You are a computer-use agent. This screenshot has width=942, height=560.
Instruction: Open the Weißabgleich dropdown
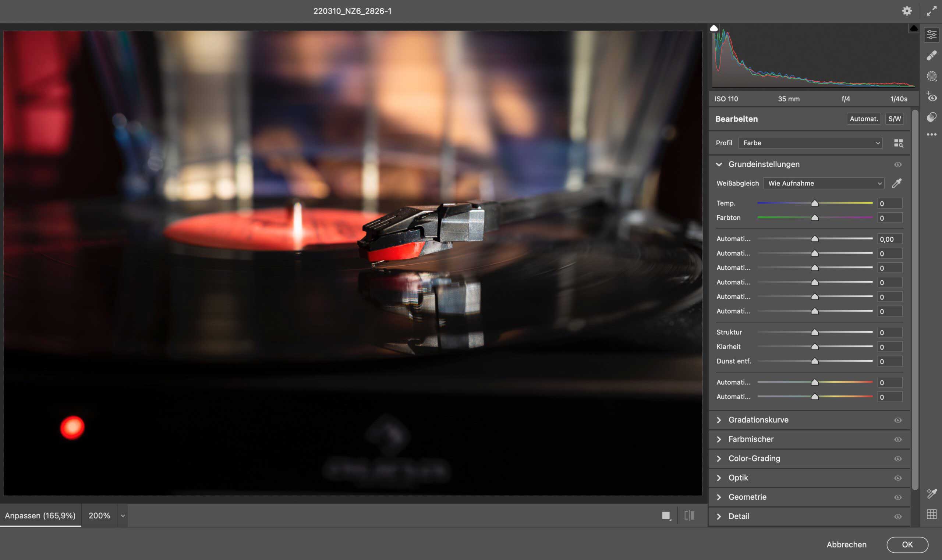tap(823, 183)
